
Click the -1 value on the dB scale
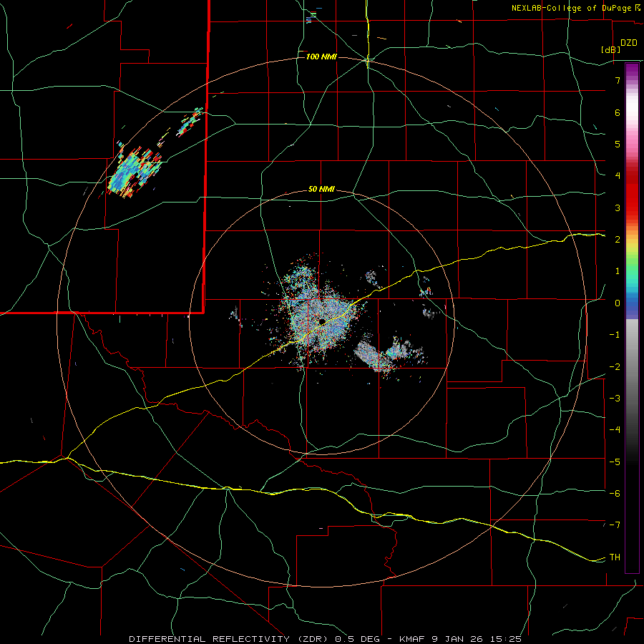pyautogui.click(x=615, y=335)
